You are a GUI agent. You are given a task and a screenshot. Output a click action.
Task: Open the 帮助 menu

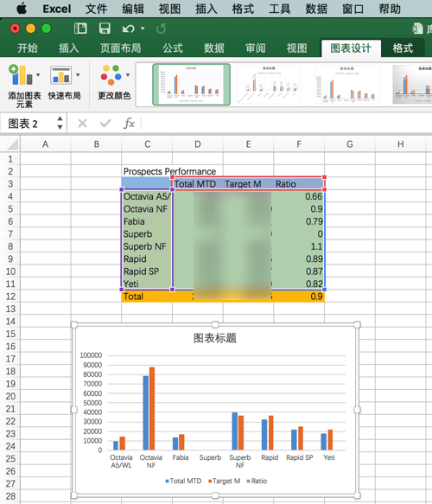tap(390, 9)
